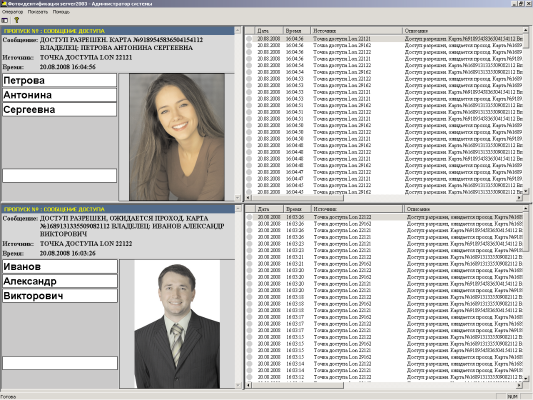Screen dimensions: 533x400
Task: Click the yellow key toolbar icon
Action: (16, 20)
